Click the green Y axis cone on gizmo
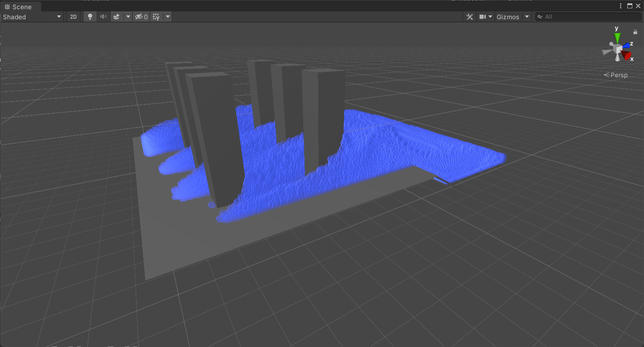Image resolution: width=644 pixels, height=347 pixels. click(617, 37)
